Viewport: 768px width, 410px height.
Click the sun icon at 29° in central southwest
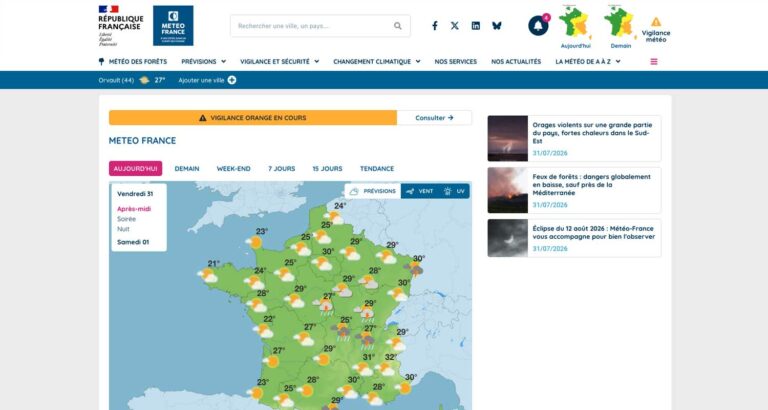pyautogui.click(x=322, y=360)
